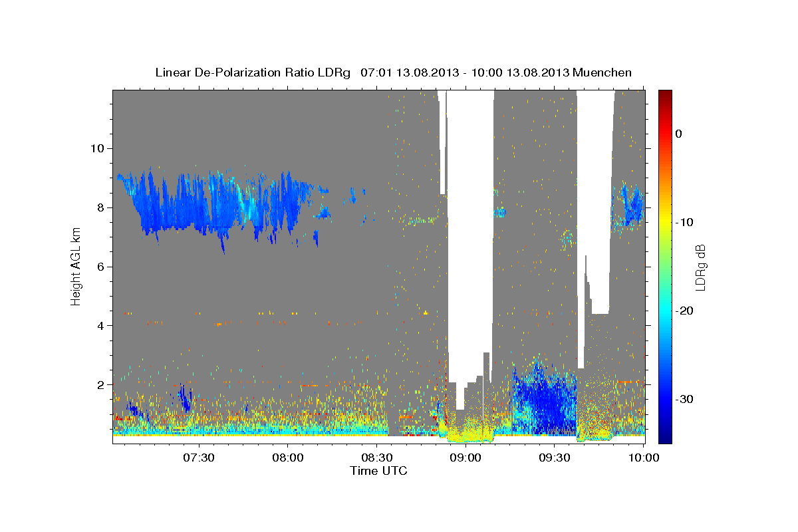
Task: Click the dark red top of the colorbar
Action: pos(665,94)
